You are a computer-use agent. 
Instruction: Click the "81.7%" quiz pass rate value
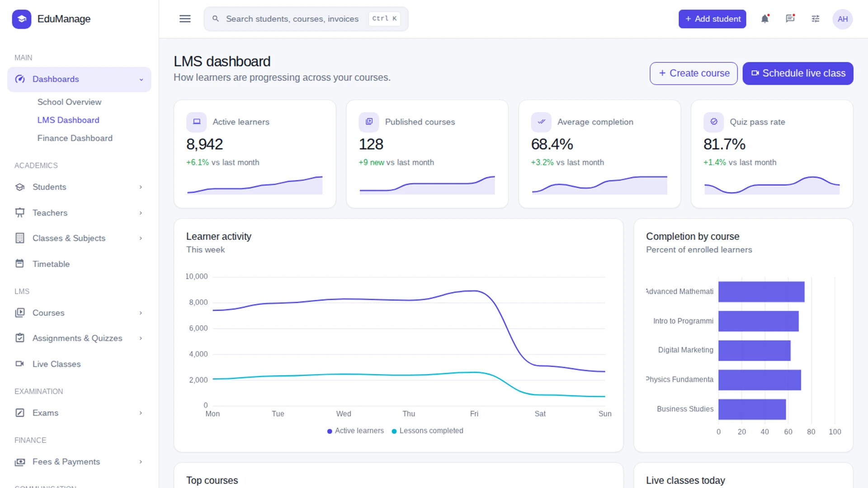(x=724, y=144)
